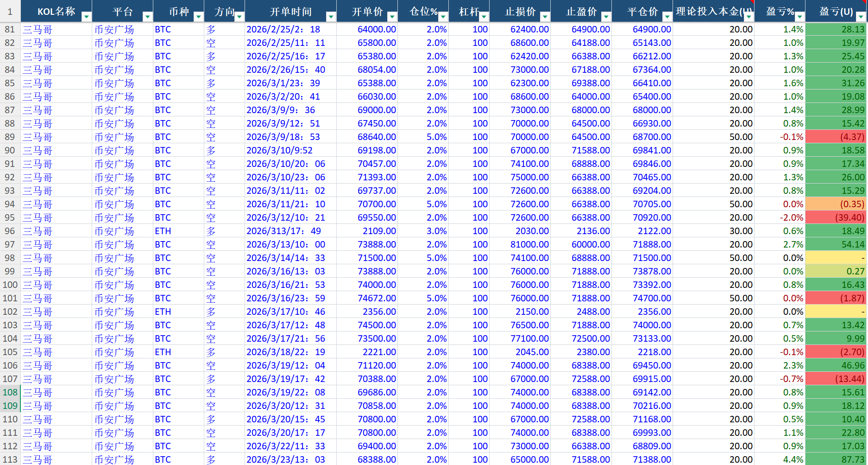Screen dimensions: 868x465
Task: Select stop-loss price 77100.00 in row 104
Action: pyautogui.click(x=520, y=338)
